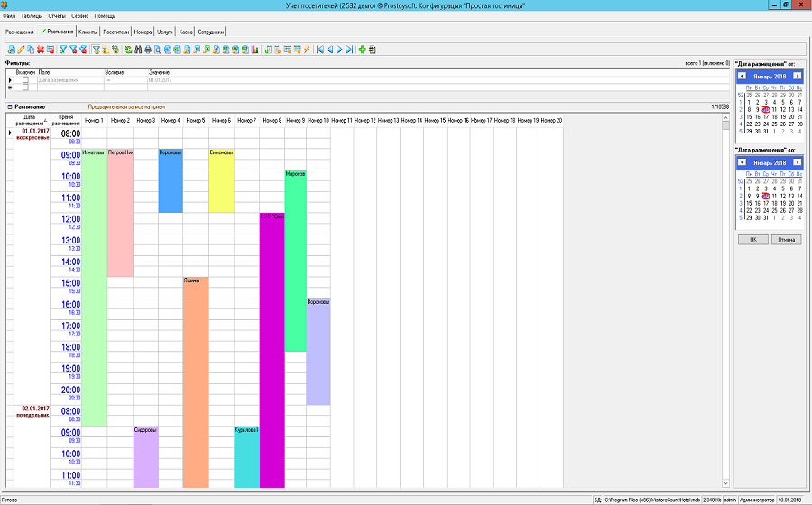The image size is (812, 505).
Task: Click the table with red X icon
Action: pyautogui.click(x=51, y=50)
